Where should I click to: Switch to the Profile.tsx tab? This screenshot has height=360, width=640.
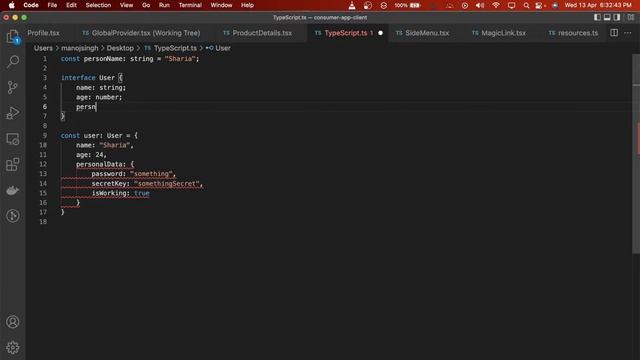pyautogui.click(x=43, y=33)
